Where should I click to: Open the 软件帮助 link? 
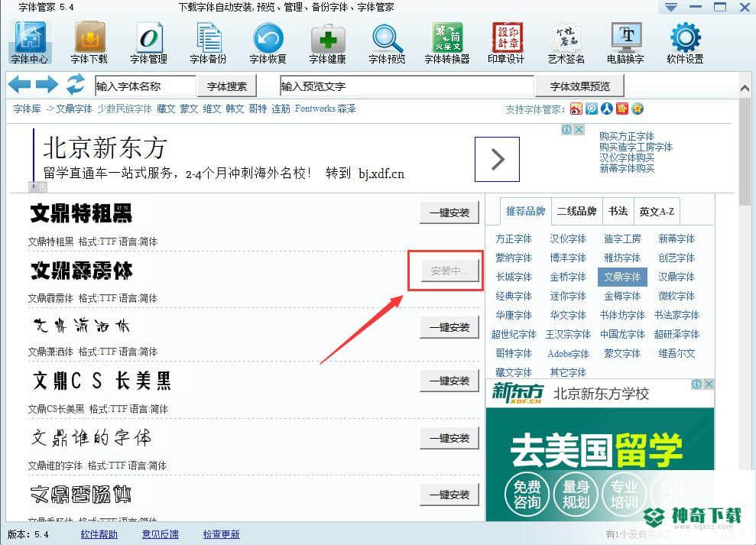coord(99,534)
